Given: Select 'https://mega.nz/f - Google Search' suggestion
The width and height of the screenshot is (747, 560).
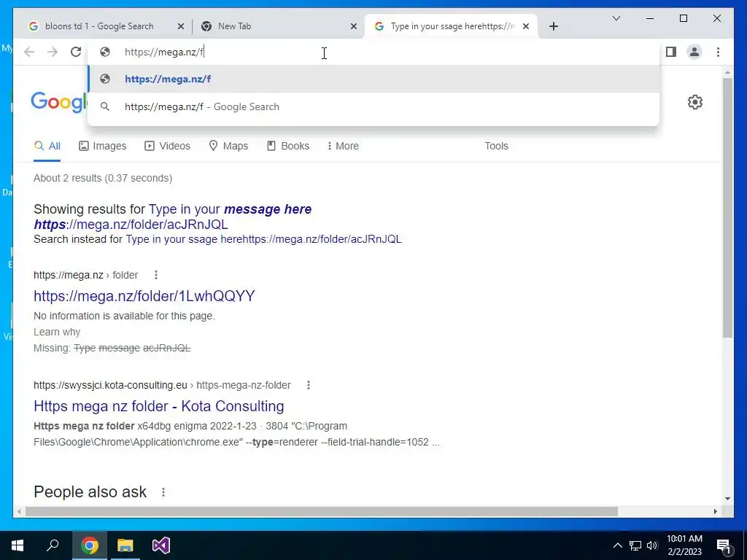Looking at the screenshot, I should tap(373, 106).
